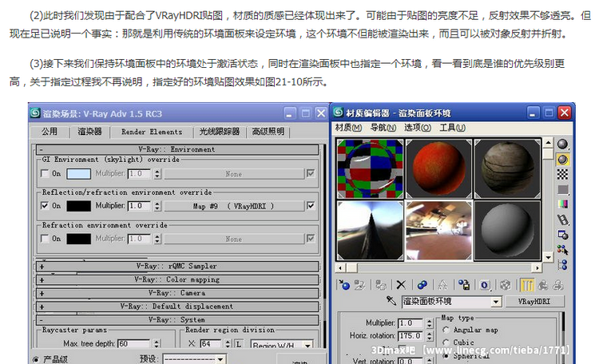Open the 导航(N) menu
The height and width of the screenshot is (364, 599).
tap(383, 128)
